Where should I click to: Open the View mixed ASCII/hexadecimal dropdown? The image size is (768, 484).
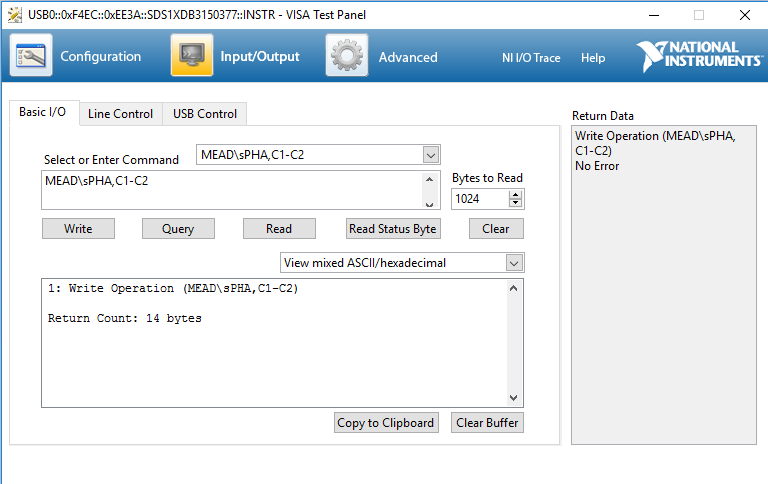pyautogui.click(x=514, y=263)
